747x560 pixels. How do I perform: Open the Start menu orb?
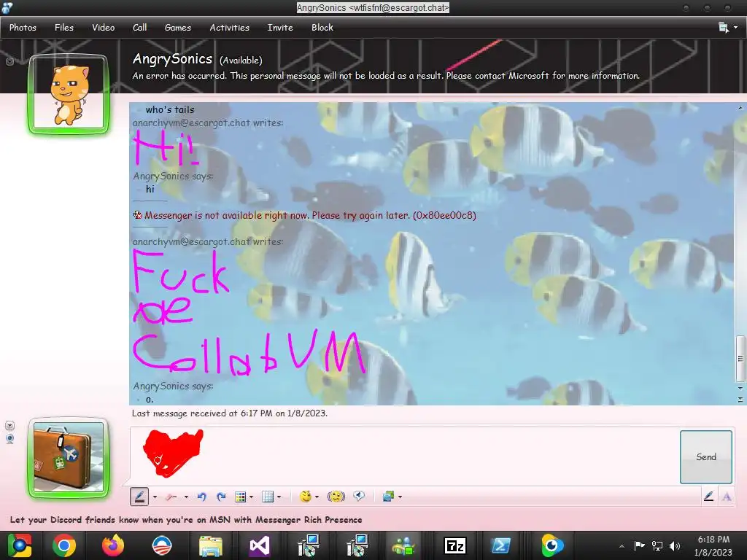[19, 545]
